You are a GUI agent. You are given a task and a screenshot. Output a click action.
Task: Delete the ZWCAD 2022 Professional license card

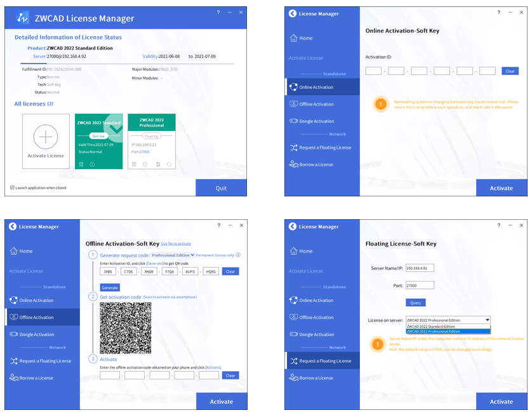pyautogui.click(x=134, y=165)
